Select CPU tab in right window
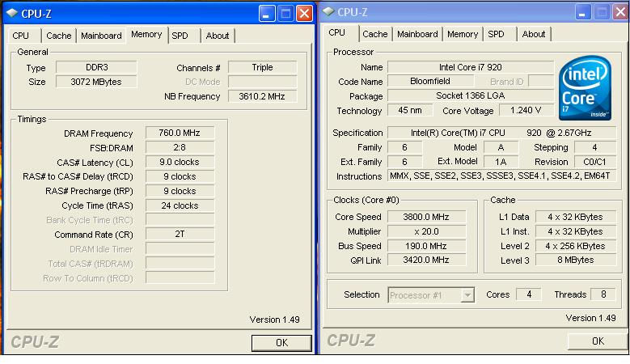Image resolution: width=630 pixels, height=364 pixels. pyautogui.click(x=336, y=32)
